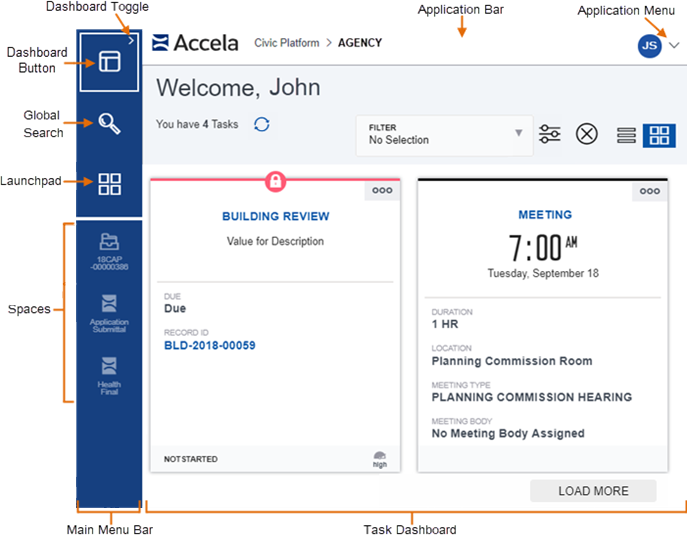Open the Application Submittal space

[109, 311]
